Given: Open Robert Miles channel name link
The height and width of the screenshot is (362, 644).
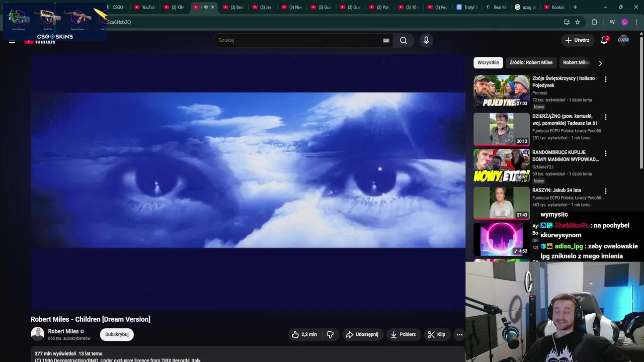Looking at the screenshot, I should (x=63, y=331).
